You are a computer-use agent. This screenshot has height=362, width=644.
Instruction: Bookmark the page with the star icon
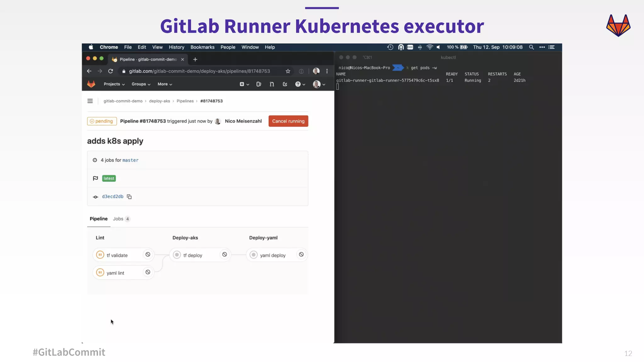pos(288,71)
